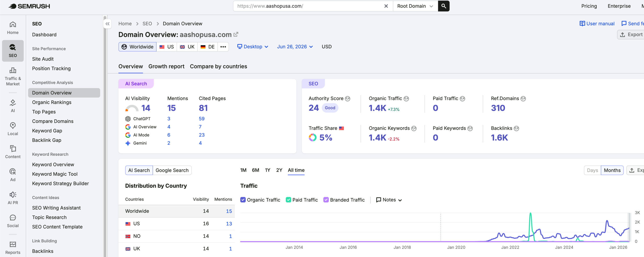
Task: Open the Jun 26, 2026 date dropdown
Action: click(x=295, y=47)
